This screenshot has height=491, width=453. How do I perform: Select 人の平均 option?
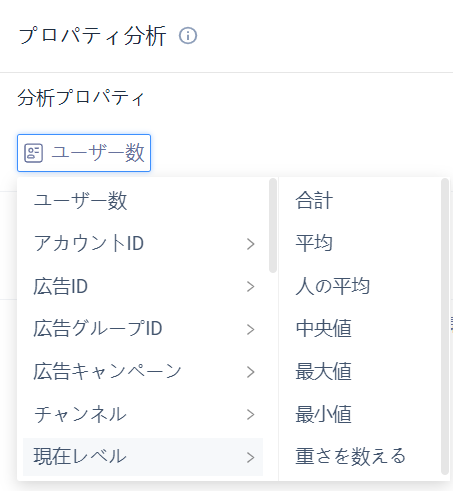(333, 286)
